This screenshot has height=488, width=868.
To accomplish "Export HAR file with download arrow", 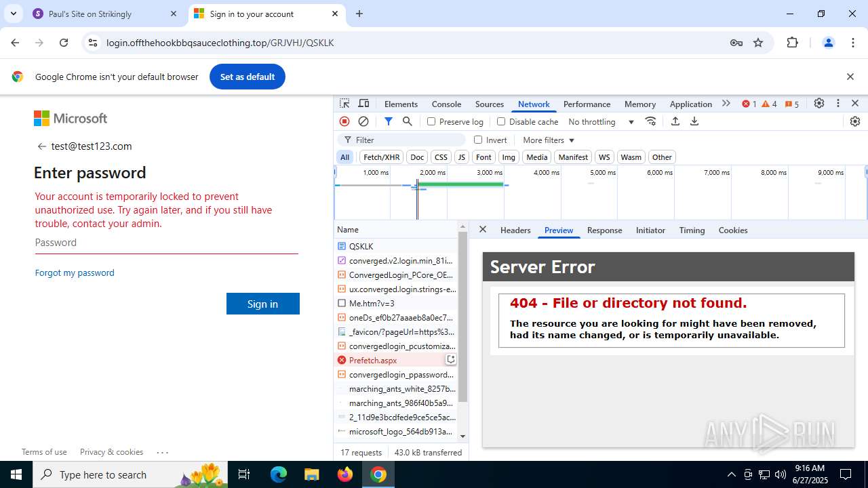I will (694, 121).
